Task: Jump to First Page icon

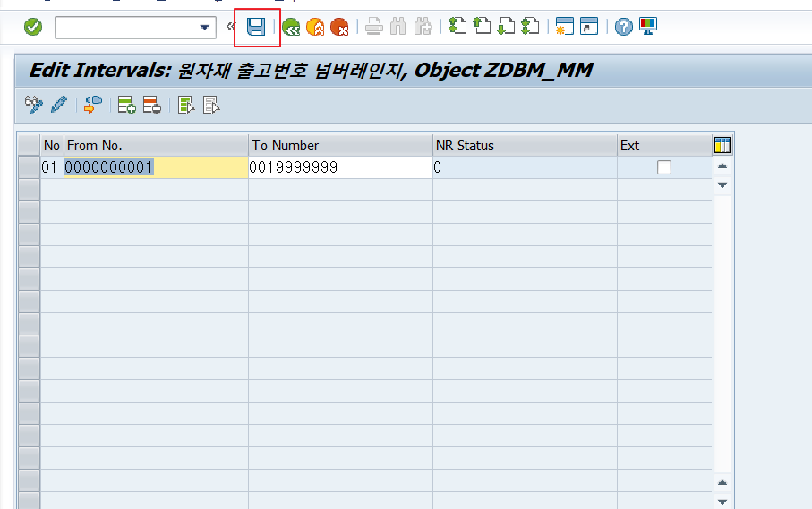Action: [x=457, y=26]
